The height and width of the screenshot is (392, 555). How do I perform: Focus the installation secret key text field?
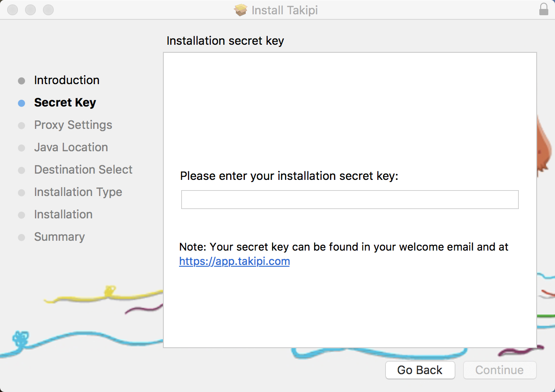(x=350, y=200)
